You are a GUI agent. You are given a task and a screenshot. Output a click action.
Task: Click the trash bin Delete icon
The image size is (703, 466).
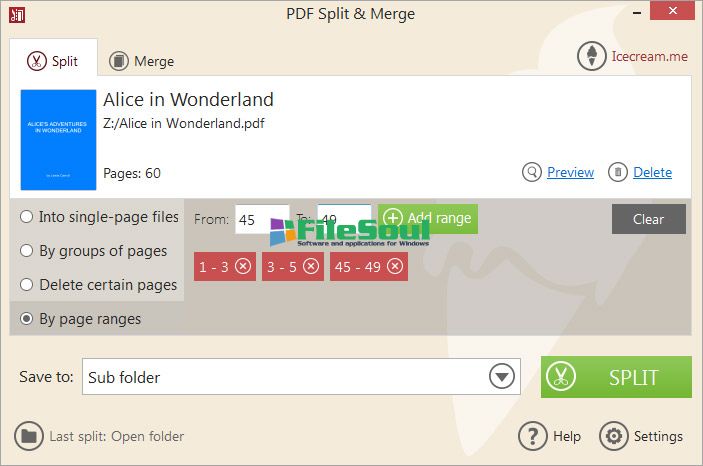click(x=618, y=172)
